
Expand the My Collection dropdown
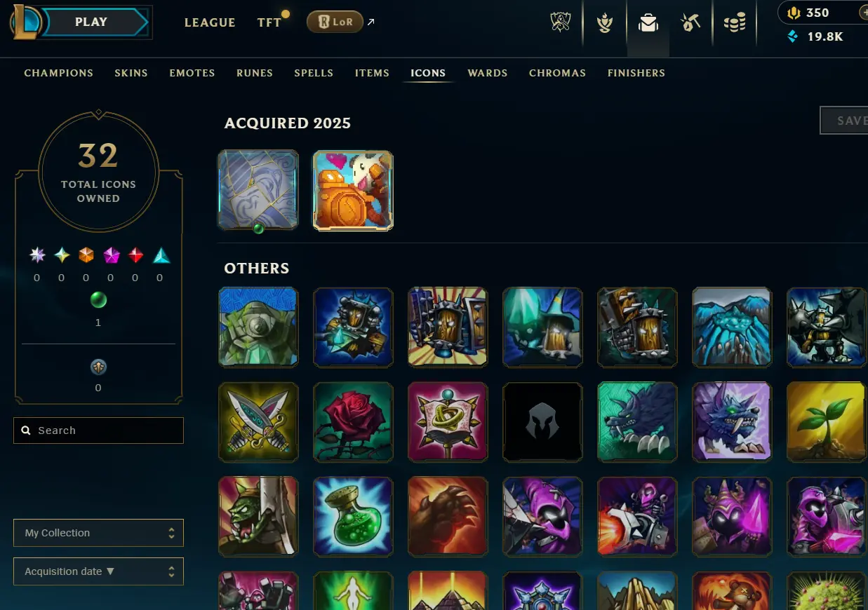[x=98, y=533]
